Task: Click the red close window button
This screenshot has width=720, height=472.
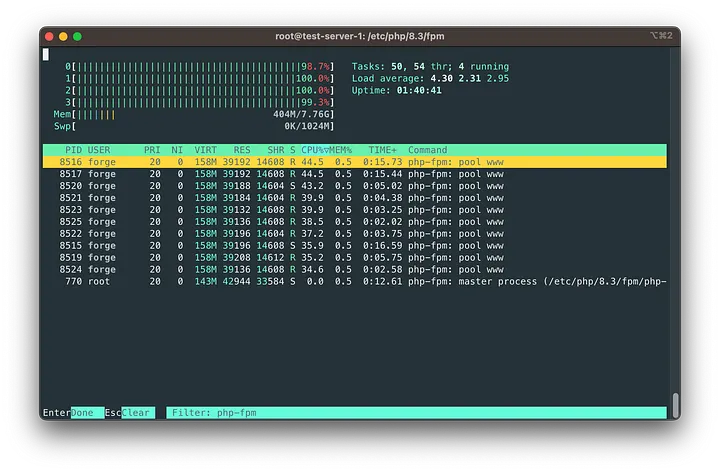Action: point(49,36)
